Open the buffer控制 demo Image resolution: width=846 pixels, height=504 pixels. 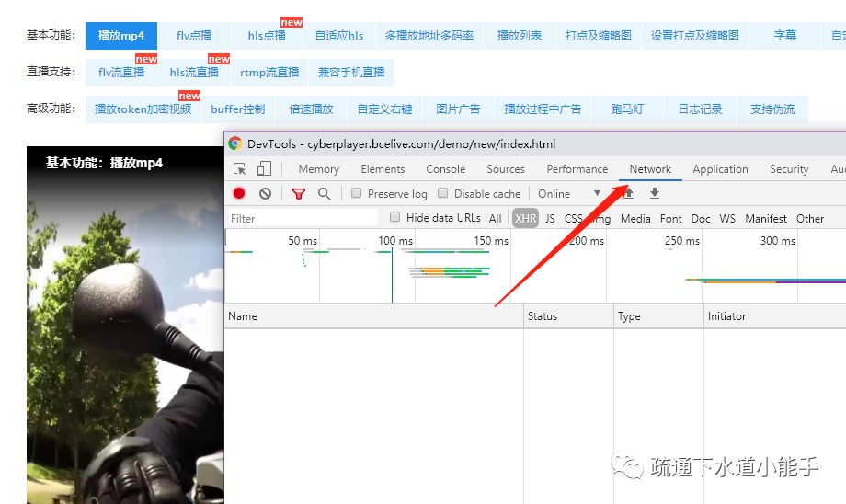pos(238,109)
